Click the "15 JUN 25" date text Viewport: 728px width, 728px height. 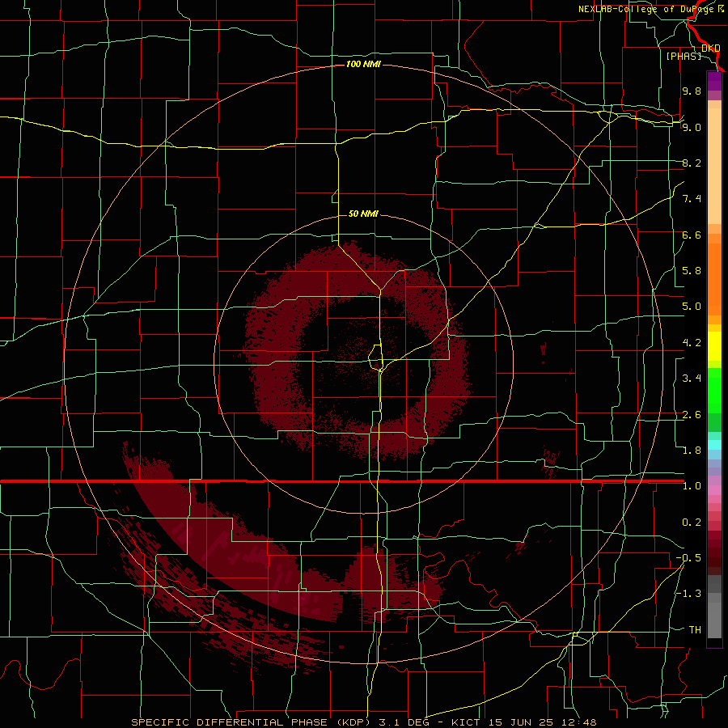[x=519, y=722]
